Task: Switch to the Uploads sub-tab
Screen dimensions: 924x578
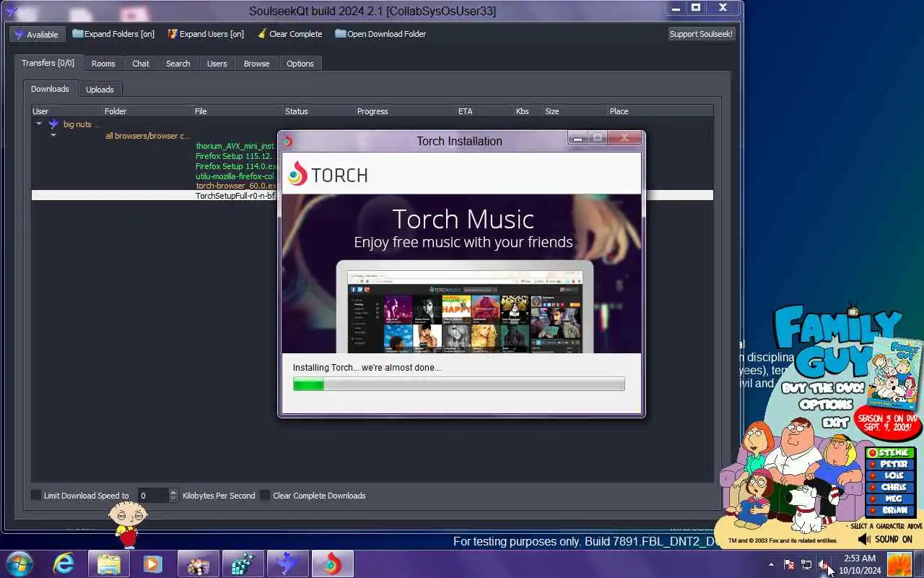Action: (x=100, y=90)
